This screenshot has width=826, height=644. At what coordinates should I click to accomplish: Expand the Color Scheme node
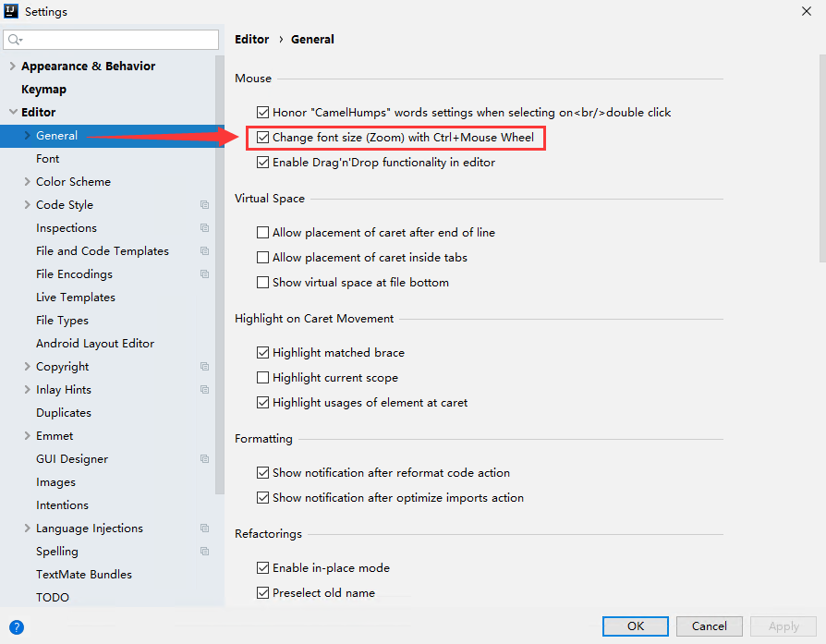pos(28,181)
